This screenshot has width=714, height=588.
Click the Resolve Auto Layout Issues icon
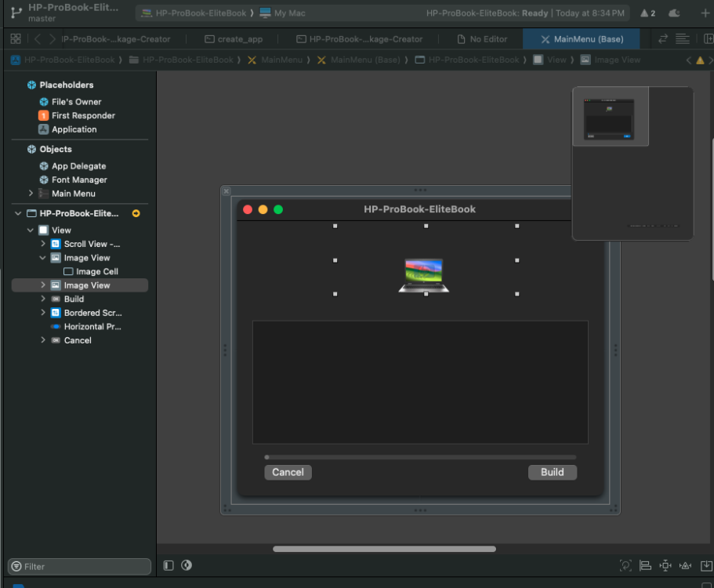[x=685, y=565]
